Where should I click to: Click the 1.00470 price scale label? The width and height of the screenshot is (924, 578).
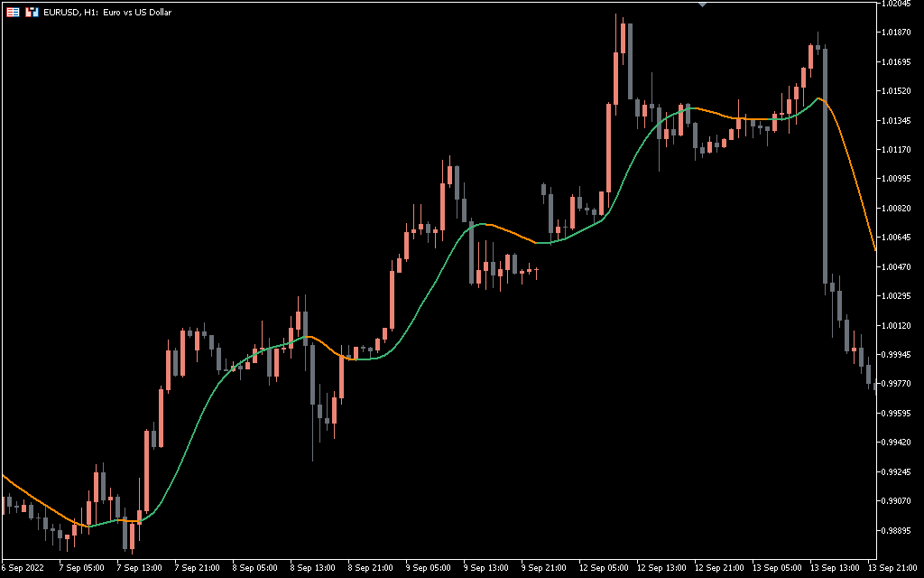coord(897,266)
